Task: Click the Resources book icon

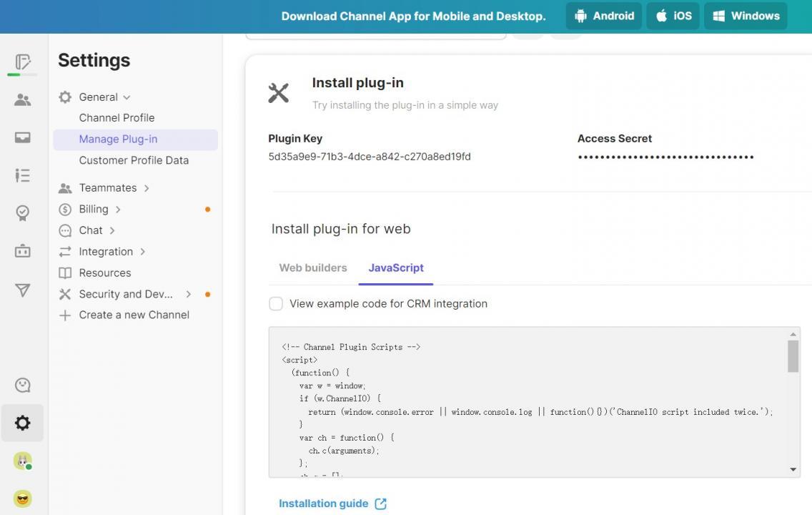Action: click(x=65, y=273)
